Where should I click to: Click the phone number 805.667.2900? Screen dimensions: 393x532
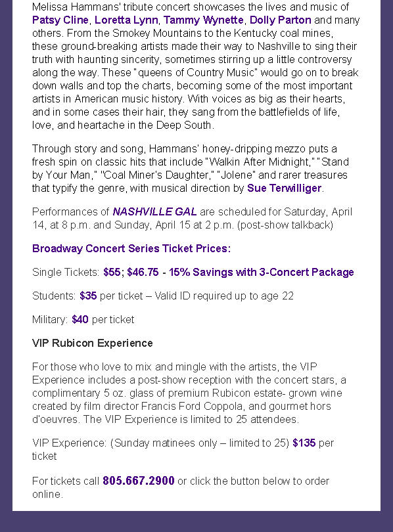point(139,481)
